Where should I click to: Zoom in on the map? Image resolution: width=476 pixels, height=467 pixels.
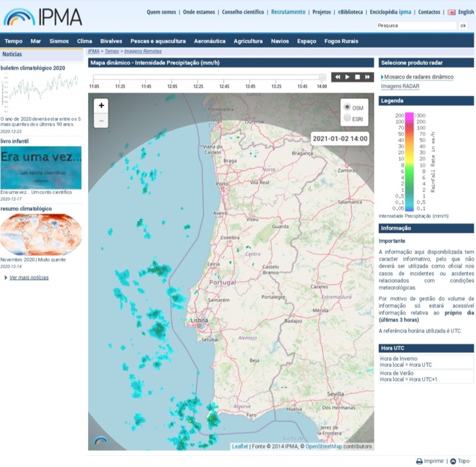point(101,106)
